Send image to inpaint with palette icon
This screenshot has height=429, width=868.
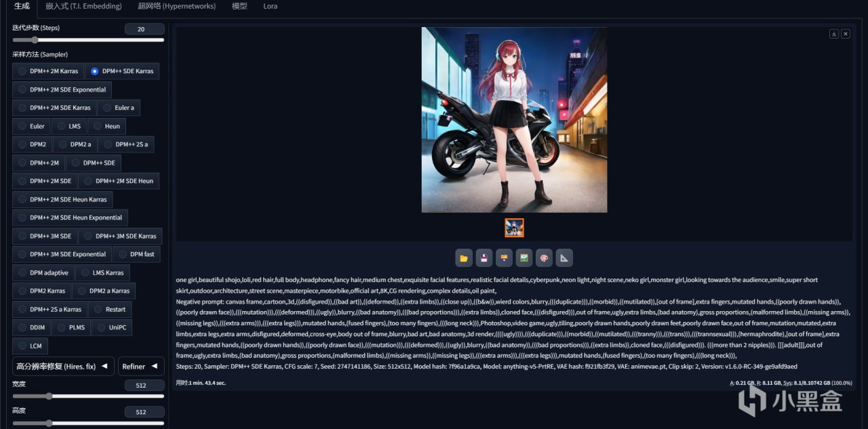[544, 258]
